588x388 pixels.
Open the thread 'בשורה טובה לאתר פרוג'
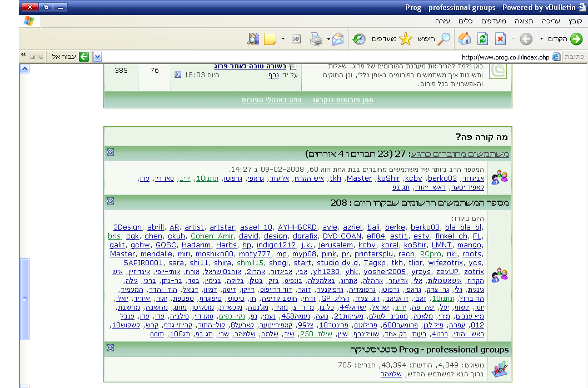[250, 66]
